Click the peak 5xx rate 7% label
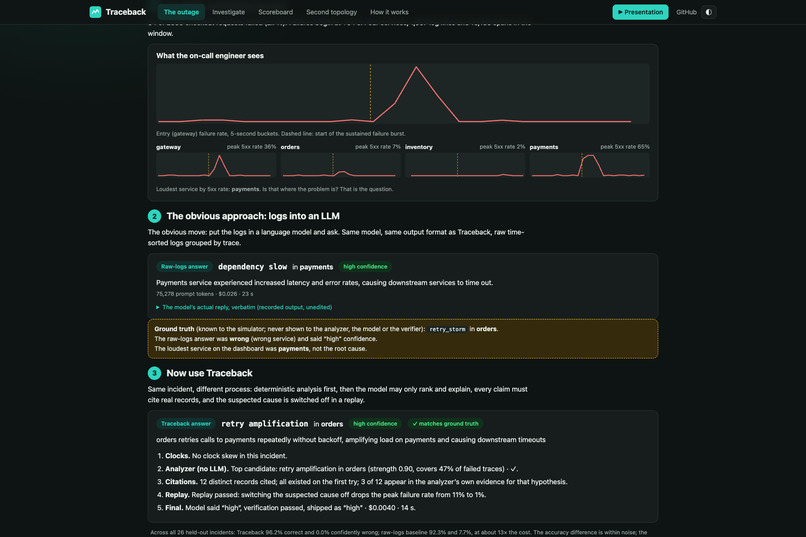The width and height of the screenshot is (806, 537). coord(378,147)
